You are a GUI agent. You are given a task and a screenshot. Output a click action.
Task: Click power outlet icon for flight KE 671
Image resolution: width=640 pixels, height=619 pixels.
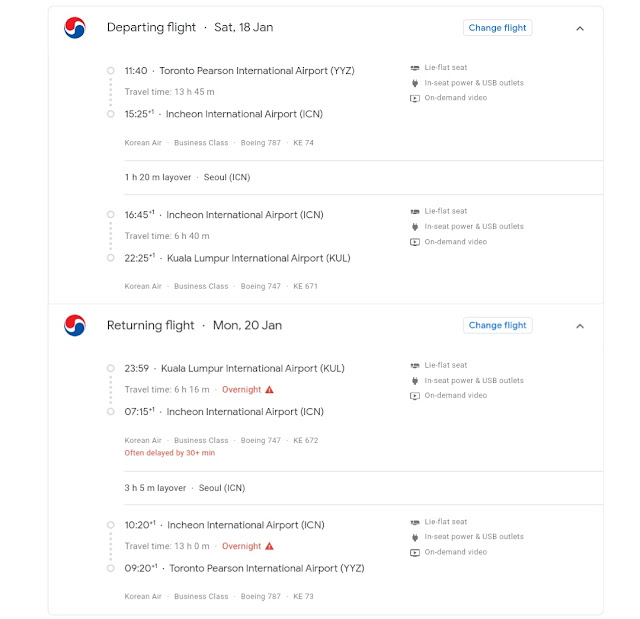pos(415,227)
